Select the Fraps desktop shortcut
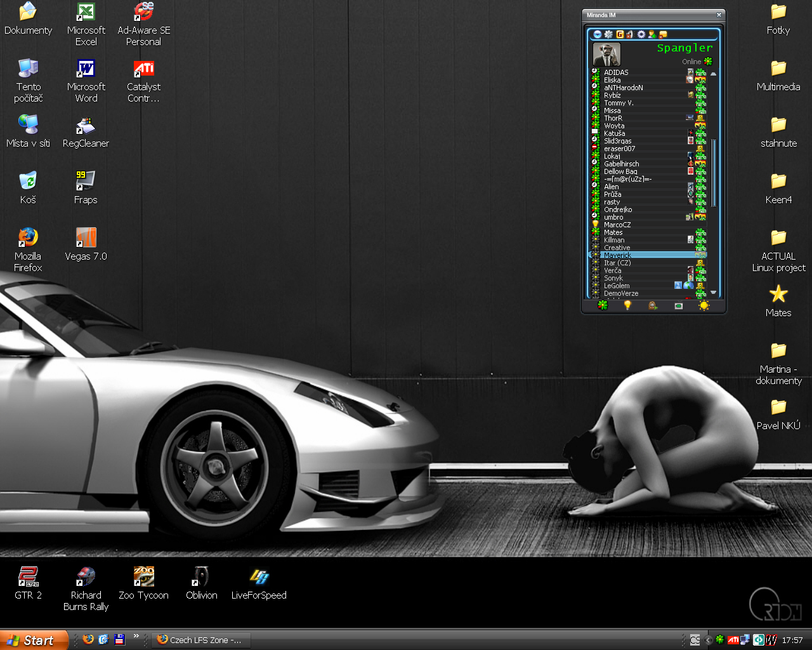 86,188
